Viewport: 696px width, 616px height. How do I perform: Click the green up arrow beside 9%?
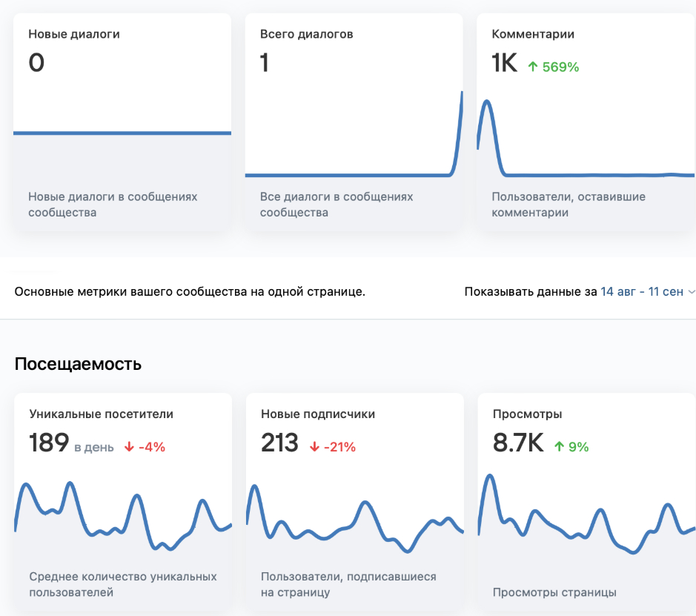[559, 447]
